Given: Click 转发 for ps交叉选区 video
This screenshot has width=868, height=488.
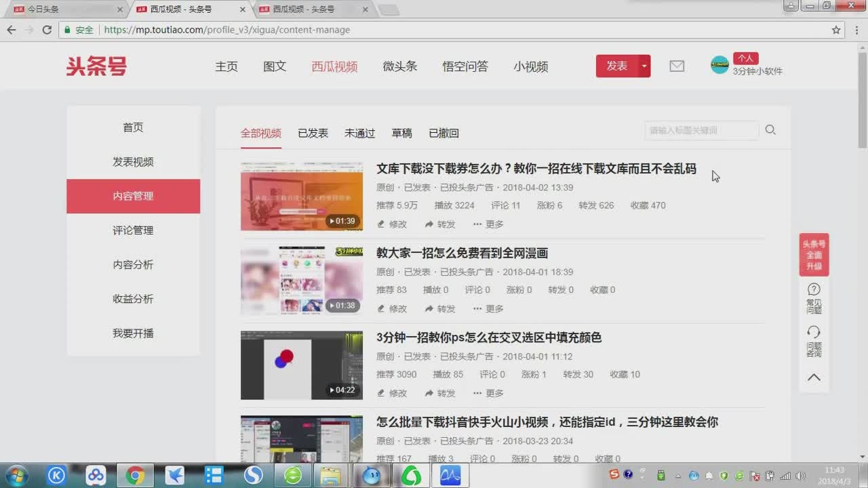Looking at the screenshot, I should tap(440, 393).
